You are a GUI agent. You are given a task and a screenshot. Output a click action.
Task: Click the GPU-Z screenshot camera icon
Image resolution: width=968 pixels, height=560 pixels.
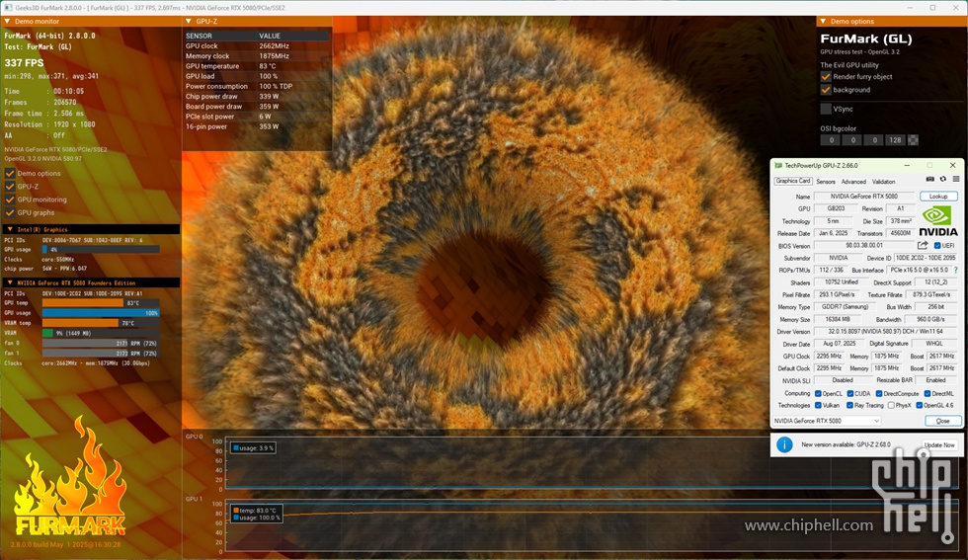tap(929, 179)
